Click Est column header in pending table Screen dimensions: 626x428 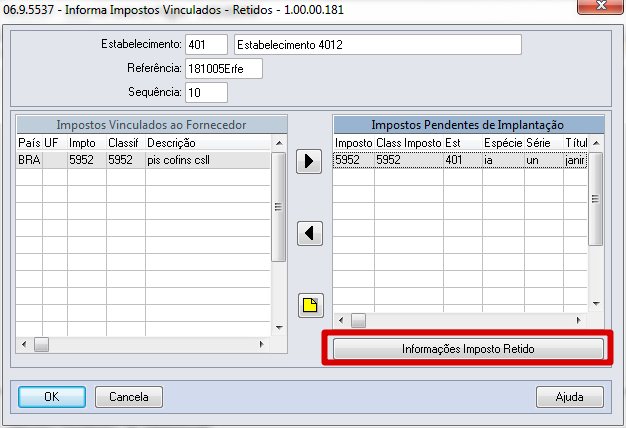click(463, 143)
